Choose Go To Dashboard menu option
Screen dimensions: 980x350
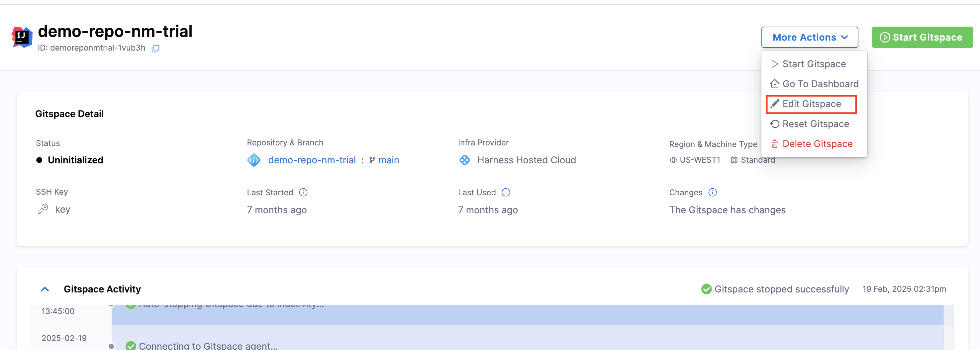(820, 84)
